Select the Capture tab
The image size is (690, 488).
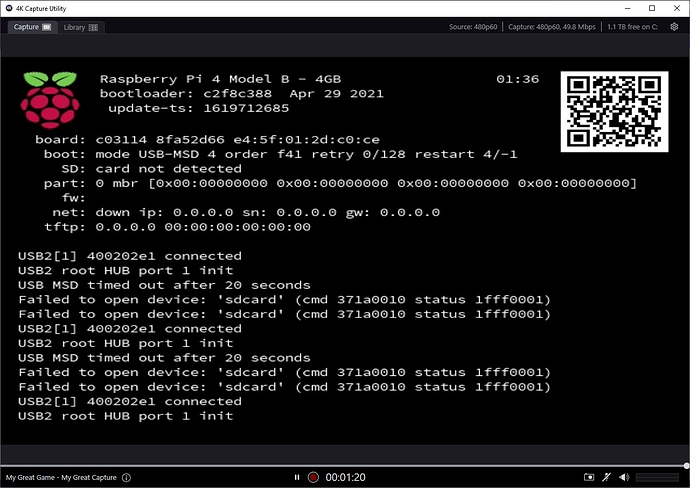32,27
